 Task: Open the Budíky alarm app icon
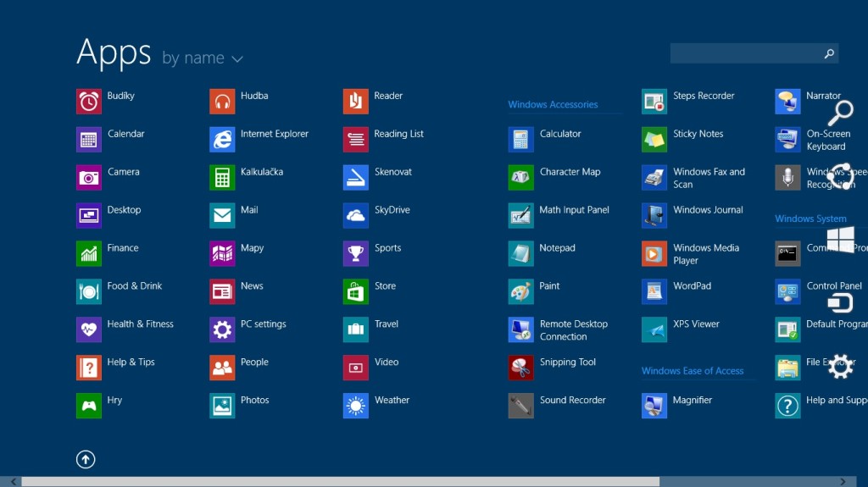click(88, 102)
